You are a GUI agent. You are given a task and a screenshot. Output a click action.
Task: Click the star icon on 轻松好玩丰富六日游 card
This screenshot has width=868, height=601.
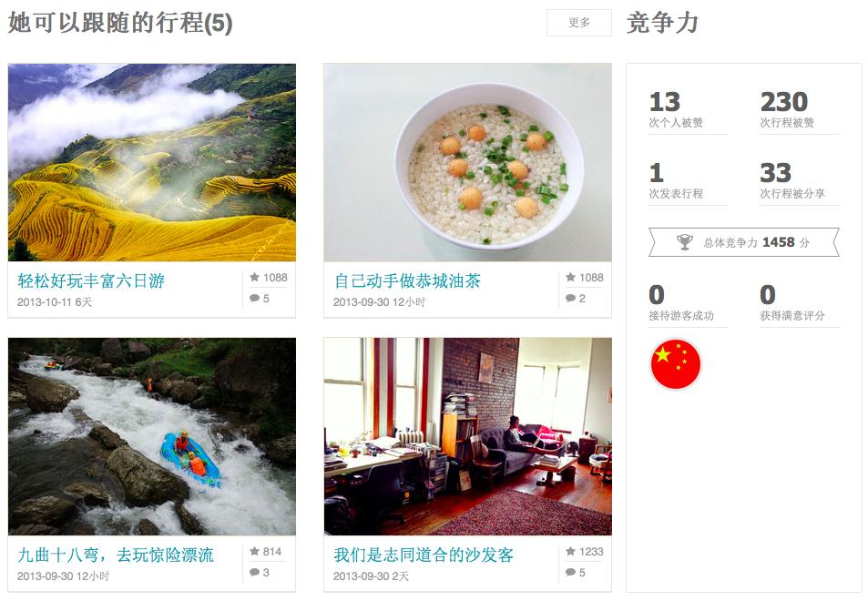(x=255, y=277)
